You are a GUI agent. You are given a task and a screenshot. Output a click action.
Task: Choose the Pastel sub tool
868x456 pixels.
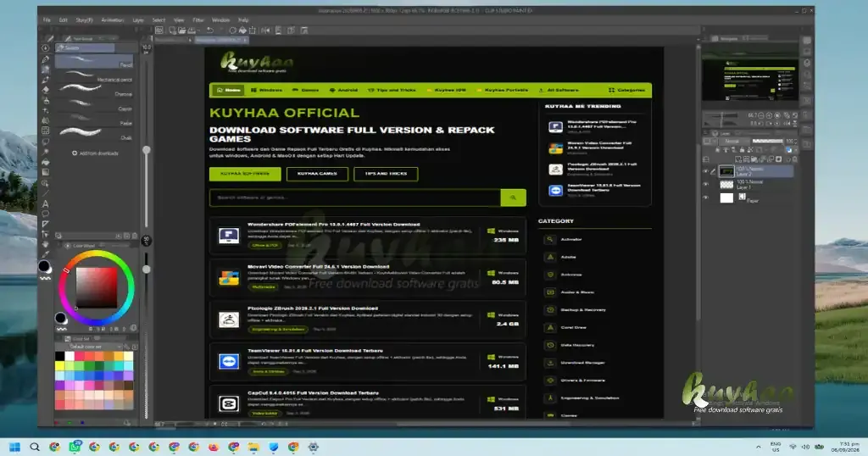tap(94, 120)
